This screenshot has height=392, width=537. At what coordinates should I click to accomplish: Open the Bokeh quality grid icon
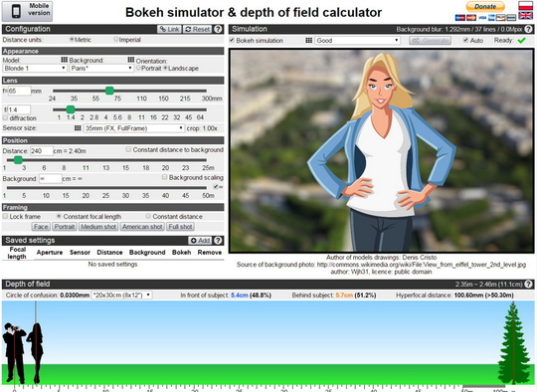pos(309,41)
